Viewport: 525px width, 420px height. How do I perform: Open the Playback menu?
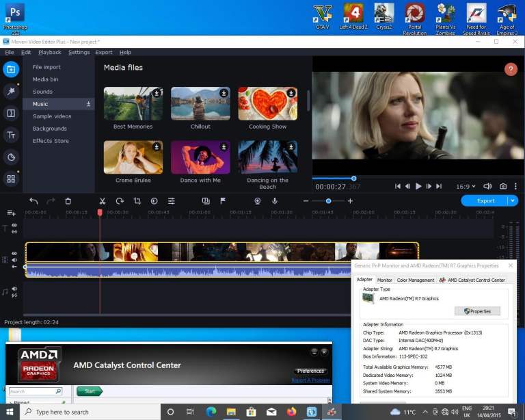(50, 52)
